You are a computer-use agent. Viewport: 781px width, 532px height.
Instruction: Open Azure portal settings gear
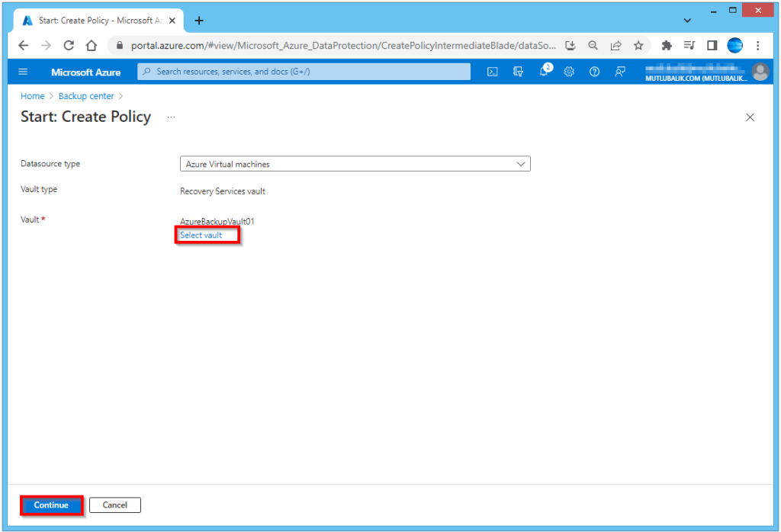569,72
